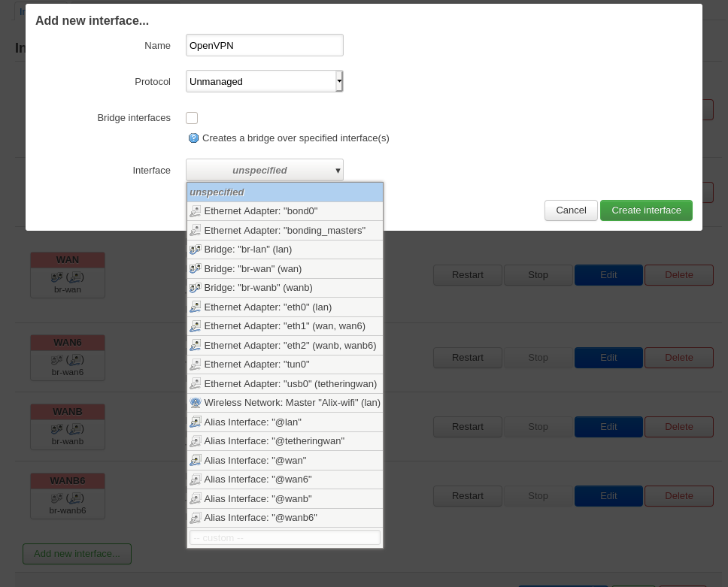Click the custom interface text field

284,538
